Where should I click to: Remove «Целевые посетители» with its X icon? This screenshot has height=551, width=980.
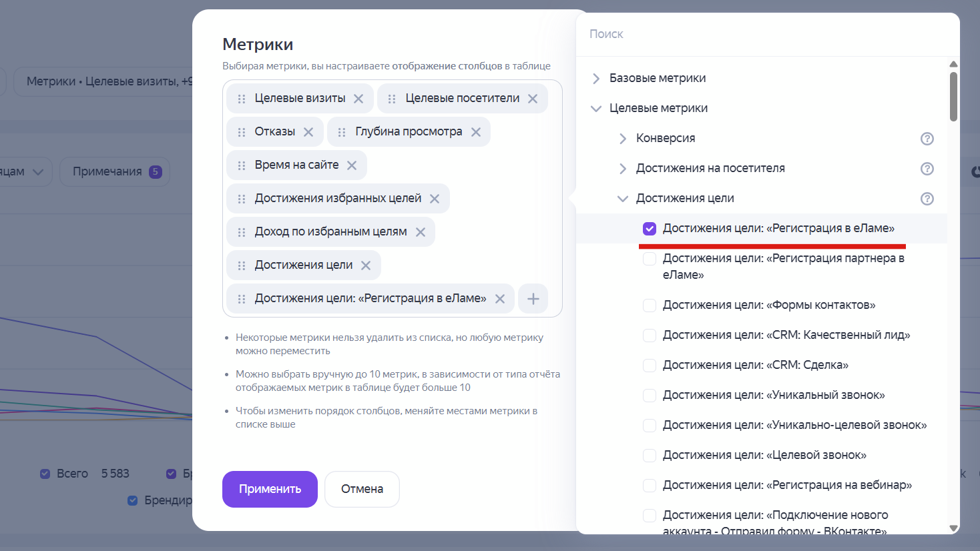(x=532, y=98)
